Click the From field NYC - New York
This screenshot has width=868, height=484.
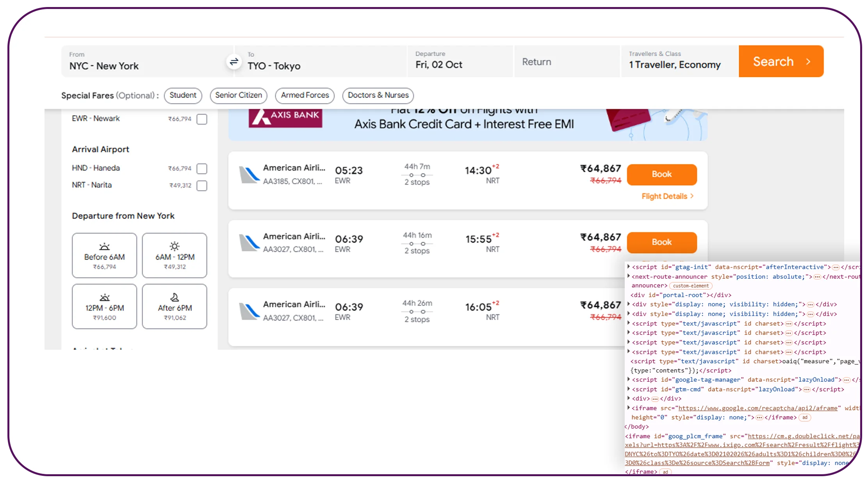(x=147, y=61)
